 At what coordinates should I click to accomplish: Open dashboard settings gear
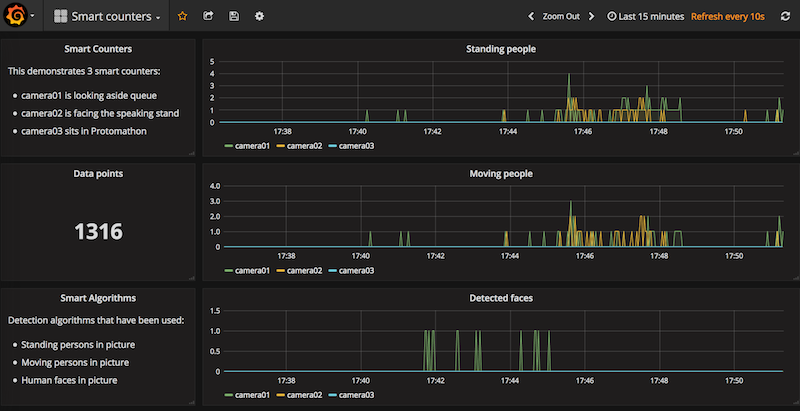[259, 16]
